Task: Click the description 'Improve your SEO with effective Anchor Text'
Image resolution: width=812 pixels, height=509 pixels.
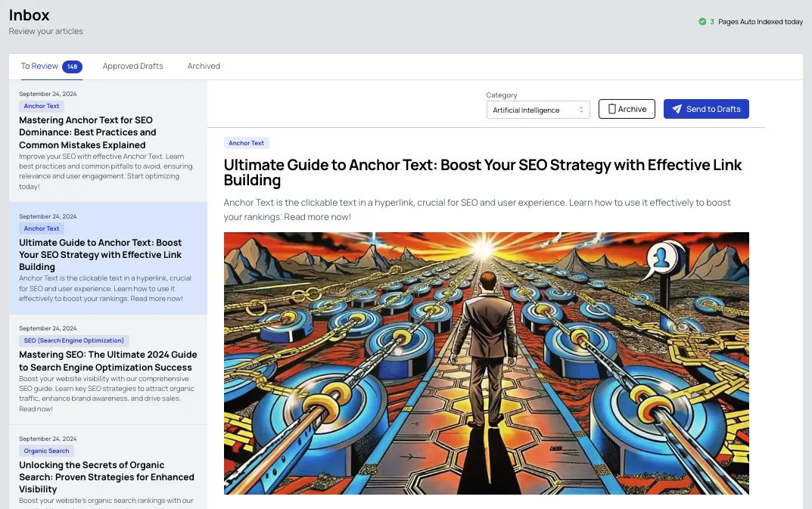Action: (106, 172)
